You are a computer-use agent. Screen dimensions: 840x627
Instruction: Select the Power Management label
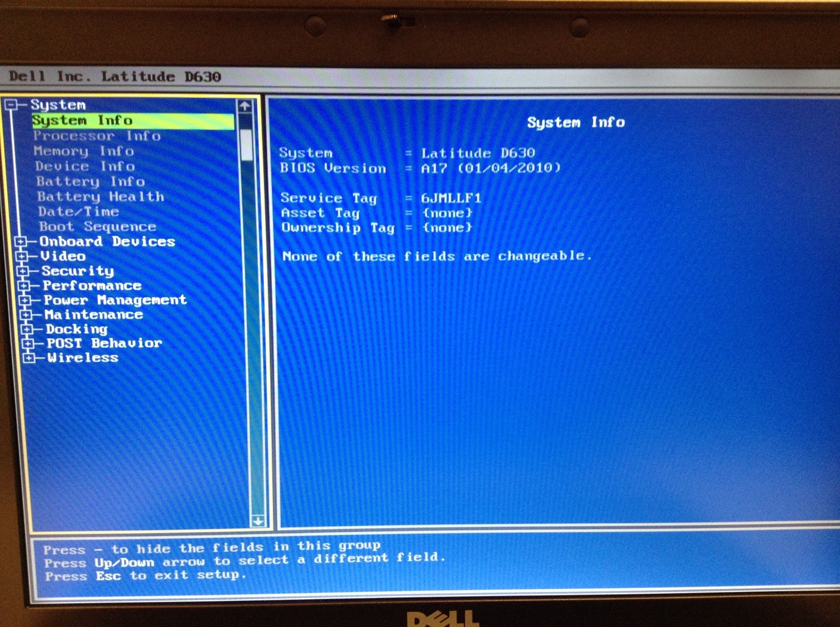[x=115, y=300]
